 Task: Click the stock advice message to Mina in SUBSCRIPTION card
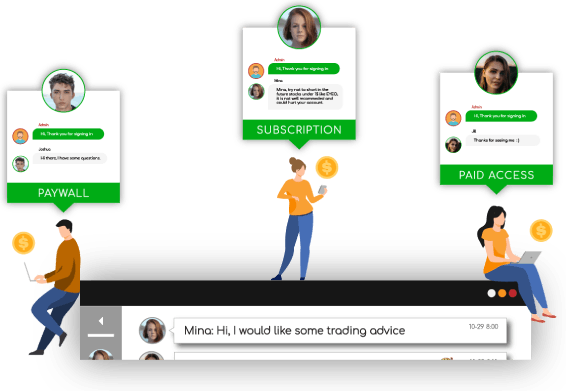coord(305,97)
